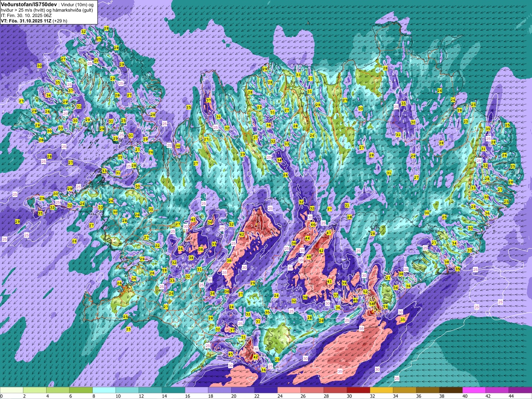The height and width of the screenshot is (399, 532).
Task: Select the salmon 26–28 legend swatch
Action: click(312, 390)
